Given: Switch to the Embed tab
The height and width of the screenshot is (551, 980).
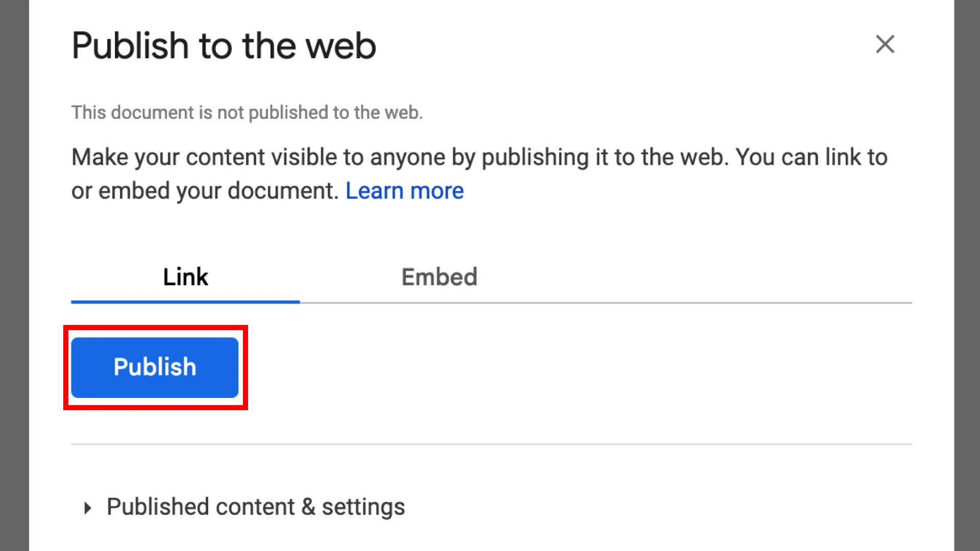Looking at the screenshot, I should pyautogui.click(x=439, y=278).
